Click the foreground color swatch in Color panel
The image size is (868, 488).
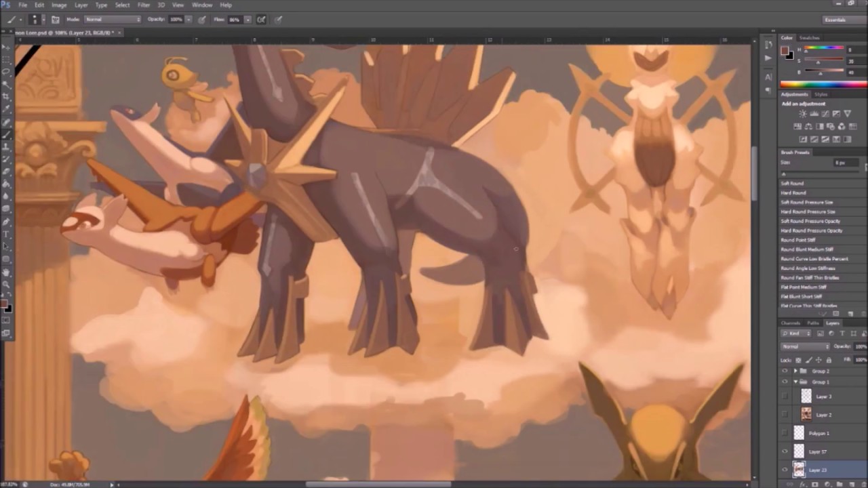point(785,50)
